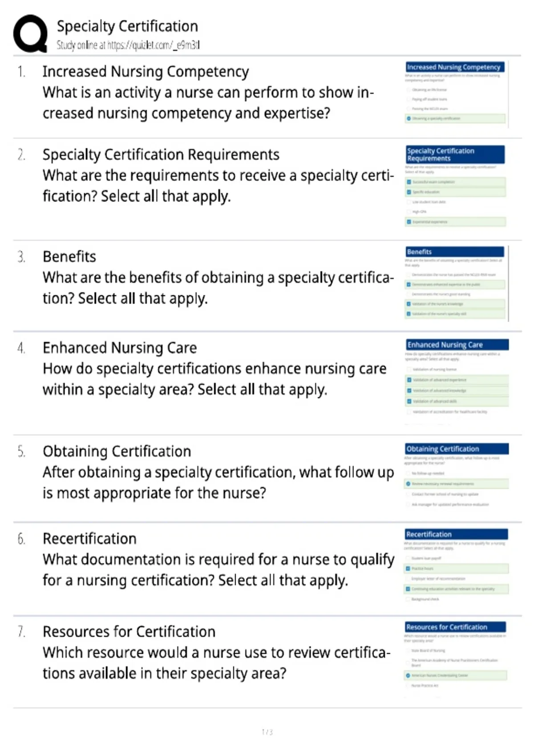Click the Specialty Certification title
The height and width of the screenshot is (756, 534).
(127, 26)
